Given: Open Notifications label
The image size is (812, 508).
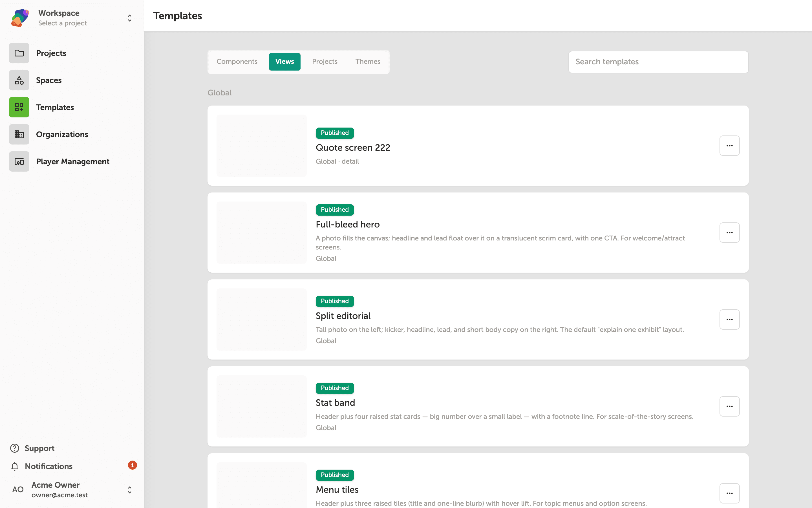Looking at the screenshot, I should coord(49,466).
